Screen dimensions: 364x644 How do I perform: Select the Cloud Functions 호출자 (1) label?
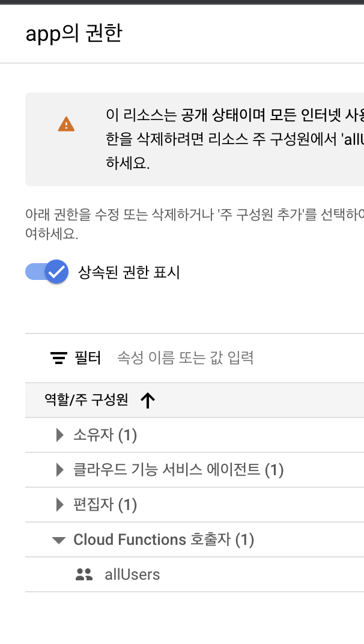(x=163, y=539)
